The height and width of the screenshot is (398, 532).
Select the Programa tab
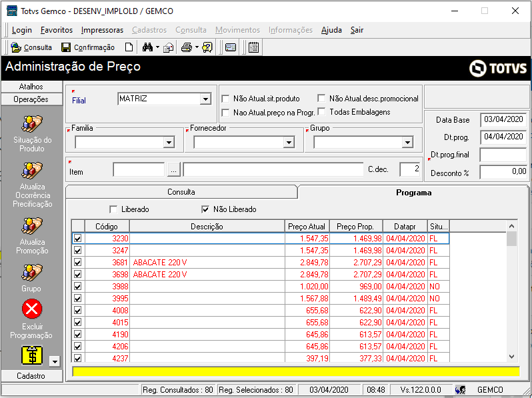[413, 193]
